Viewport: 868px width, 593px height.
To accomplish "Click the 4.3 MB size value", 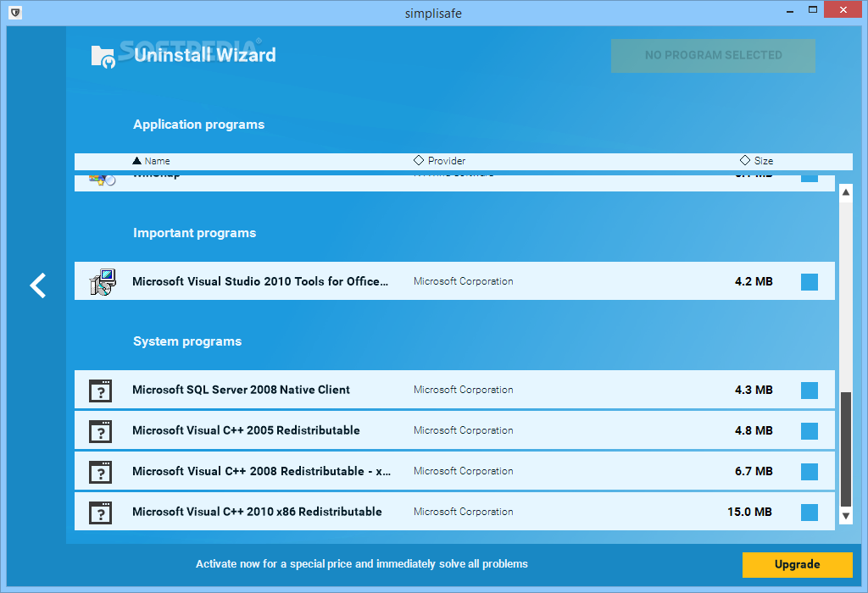I will (754, 390).
